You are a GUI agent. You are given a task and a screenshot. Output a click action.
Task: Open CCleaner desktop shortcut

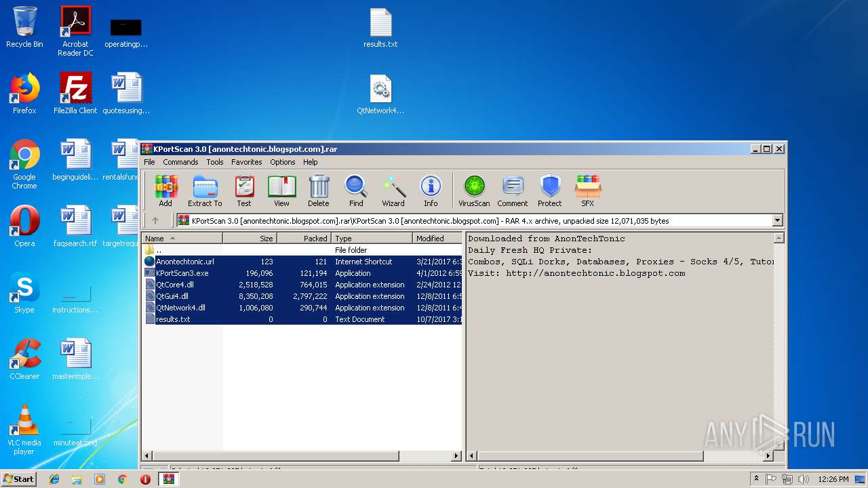tap(24, 359)
